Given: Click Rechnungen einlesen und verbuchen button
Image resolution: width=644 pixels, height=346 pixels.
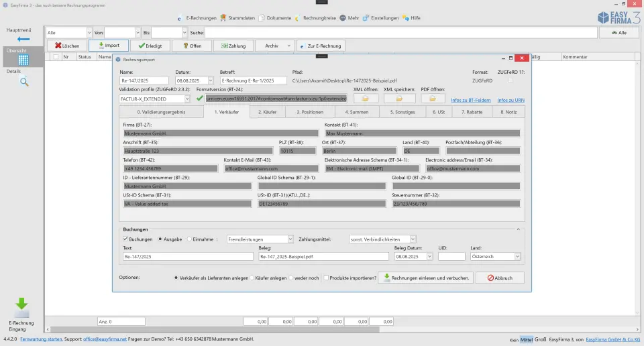Looking at the screenshot, I should [x=426, y=278].
